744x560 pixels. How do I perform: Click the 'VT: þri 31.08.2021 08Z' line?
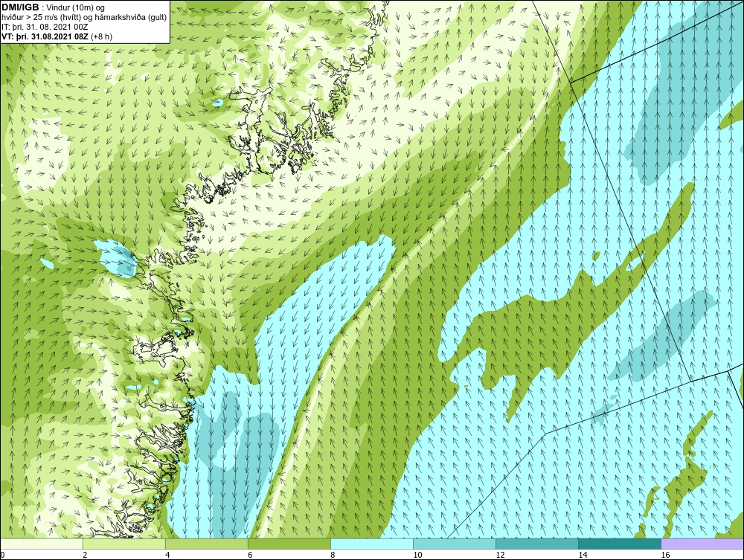45,36
